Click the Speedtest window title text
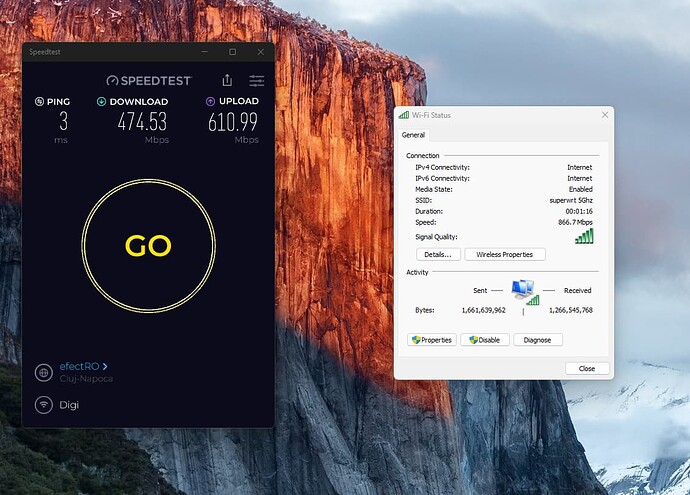 click(x=44, y=52)
